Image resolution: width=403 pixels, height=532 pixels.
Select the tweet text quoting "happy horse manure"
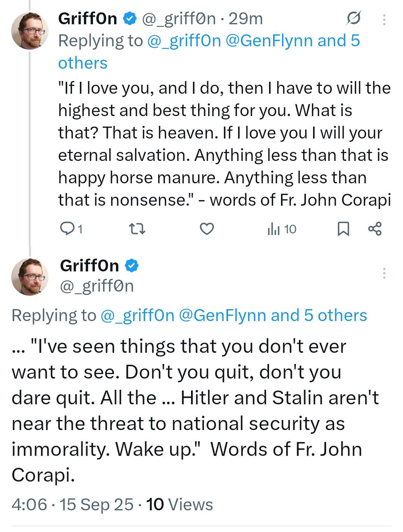225,144
